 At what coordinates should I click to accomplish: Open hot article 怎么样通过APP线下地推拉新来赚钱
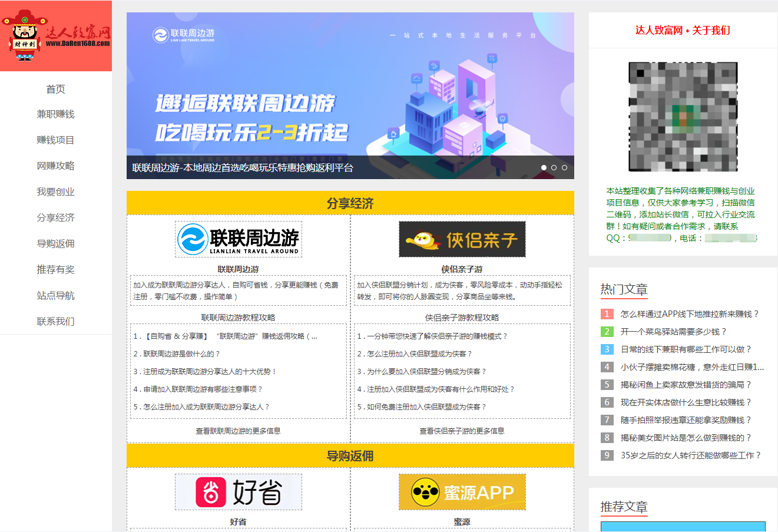click(690, 314)
